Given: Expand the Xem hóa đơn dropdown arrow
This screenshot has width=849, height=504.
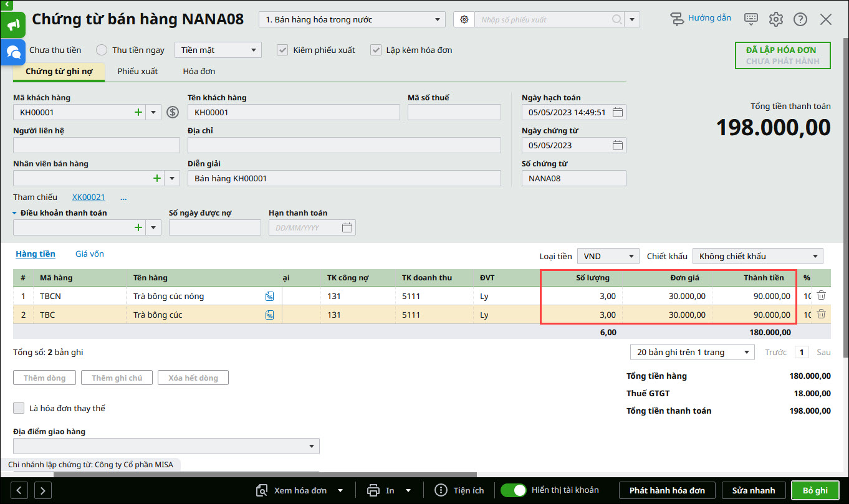Looking at the screenshot, I should [x=340, y=490].
